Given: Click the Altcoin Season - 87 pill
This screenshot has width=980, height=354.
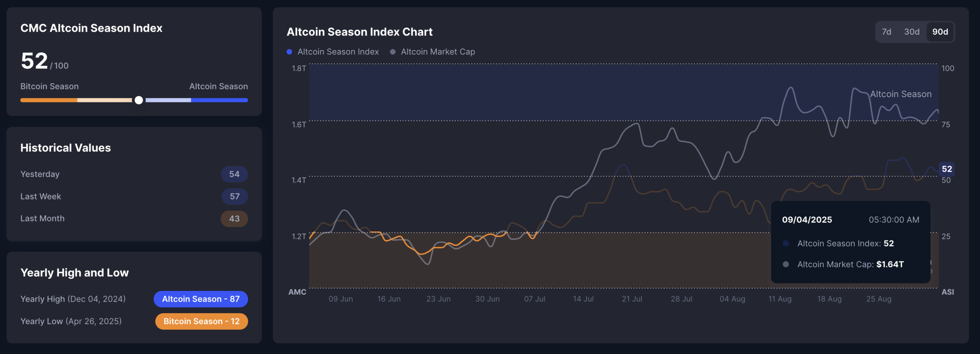Looking at the screenshot, I should click(201, 299).
